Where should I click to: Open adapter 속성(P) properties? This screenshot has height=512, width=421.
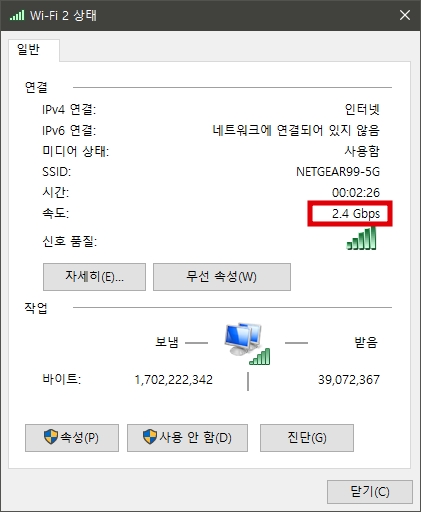pos(72,438)
